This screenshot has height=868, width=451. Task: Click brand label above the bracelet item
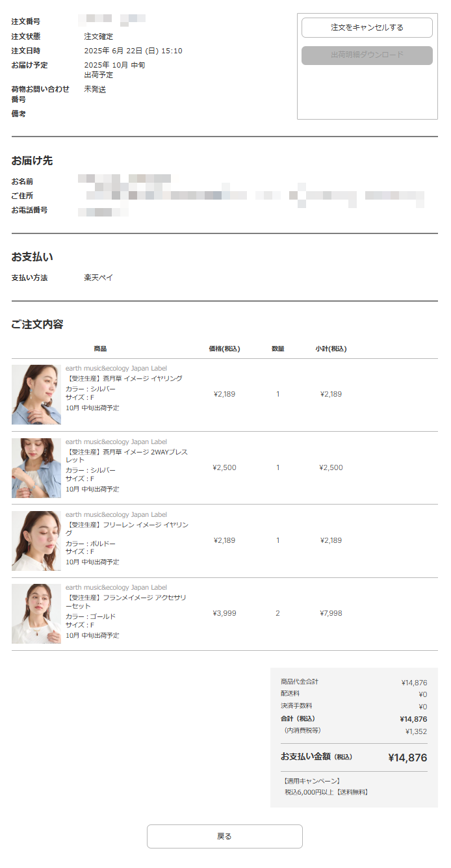coord(116,442)
